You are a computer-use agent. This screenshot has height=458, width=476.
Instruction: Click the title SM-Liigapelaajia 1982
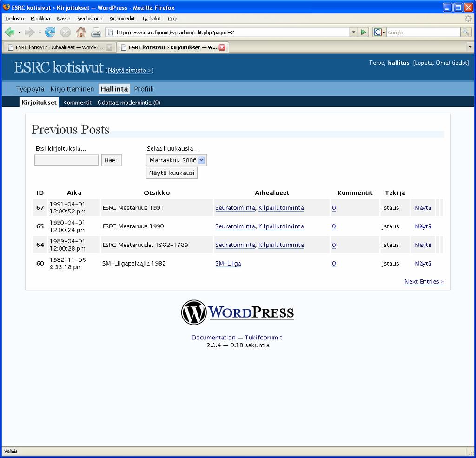pos(134,263)
